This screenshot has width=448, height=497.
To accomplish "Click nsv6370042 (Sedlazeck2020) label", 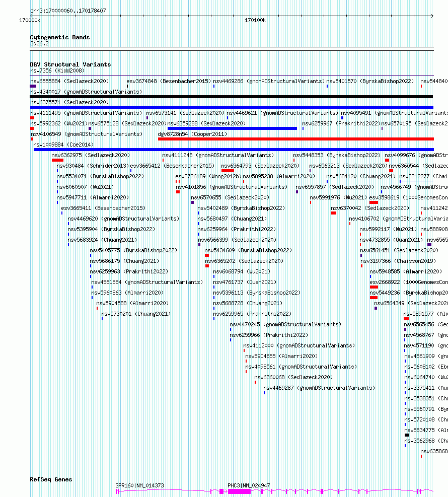I will pos(370,208).
